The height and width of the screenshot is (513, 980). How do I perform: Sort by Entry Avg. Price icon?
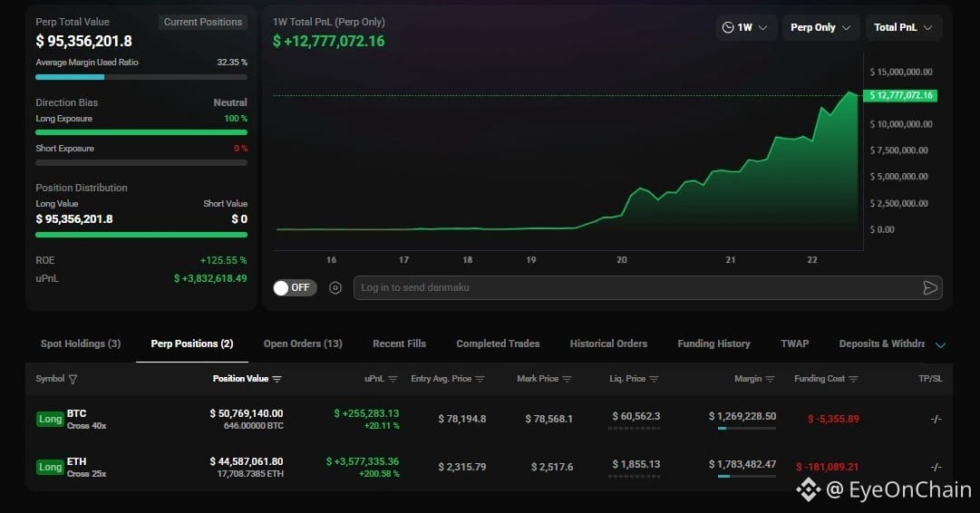click(x=480, y=379)
